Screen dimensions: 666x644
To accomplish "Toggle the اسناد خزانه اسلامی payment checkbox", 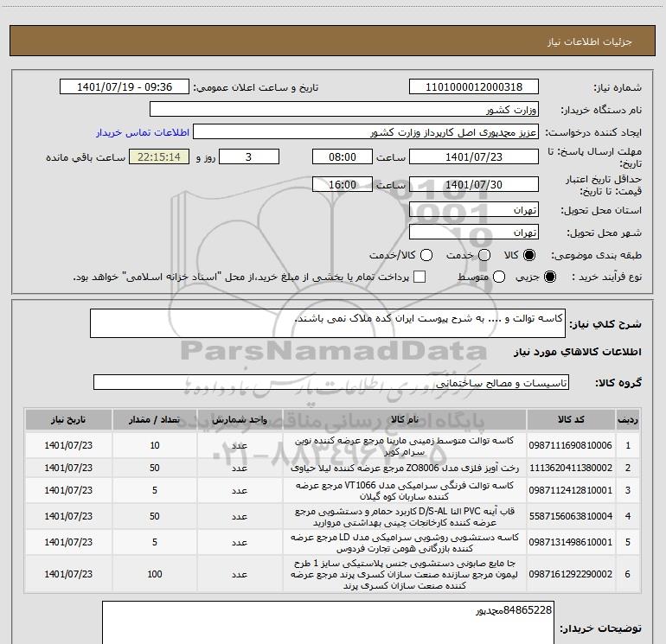I will point(419,277).
